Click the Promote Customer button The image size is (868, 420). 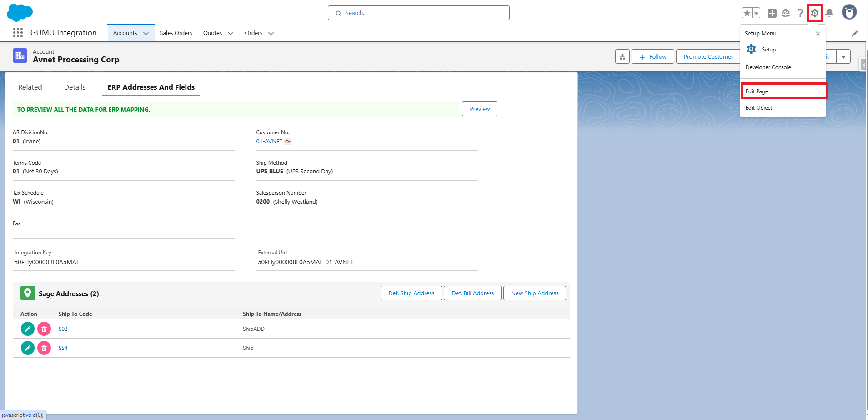pos(708,57)
